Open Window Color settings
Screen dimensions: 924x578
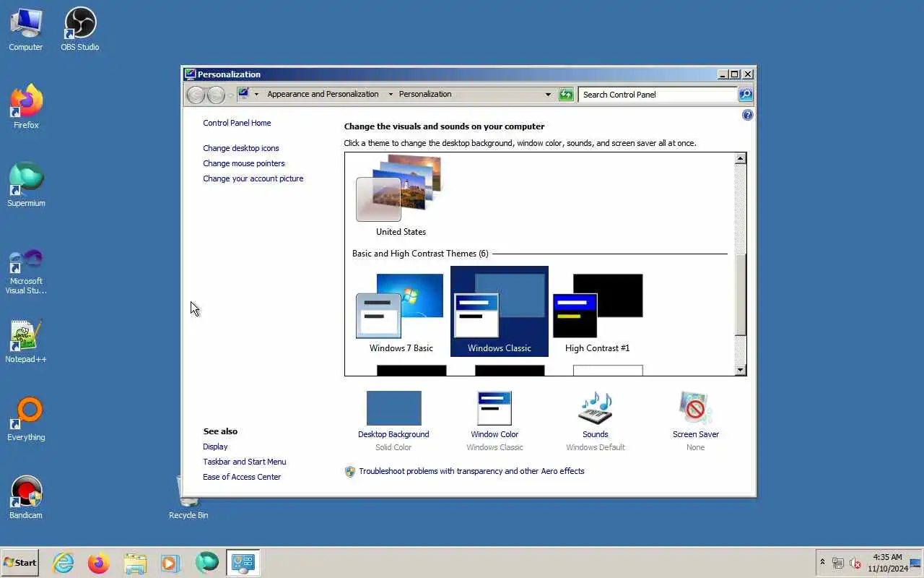(494, 420)
